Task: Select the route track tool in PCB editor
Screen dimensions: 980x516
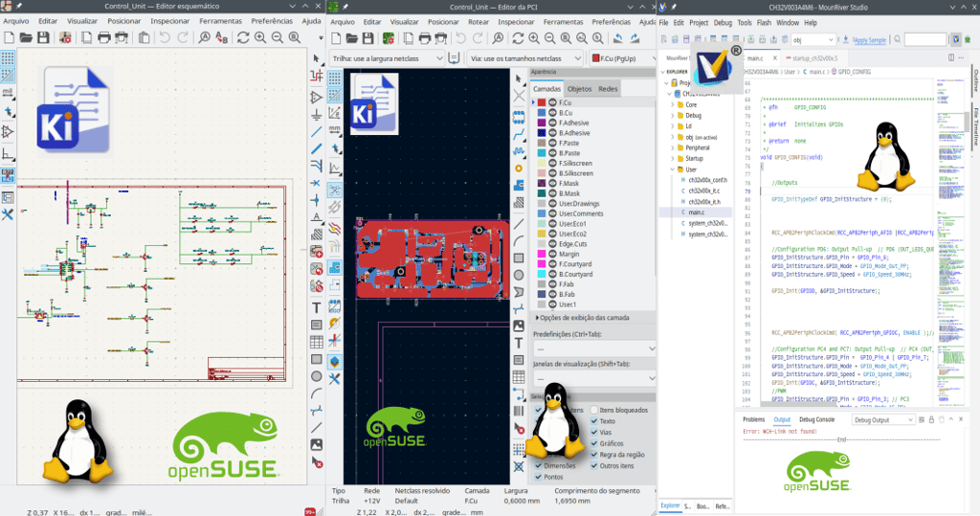Action: 519,134
